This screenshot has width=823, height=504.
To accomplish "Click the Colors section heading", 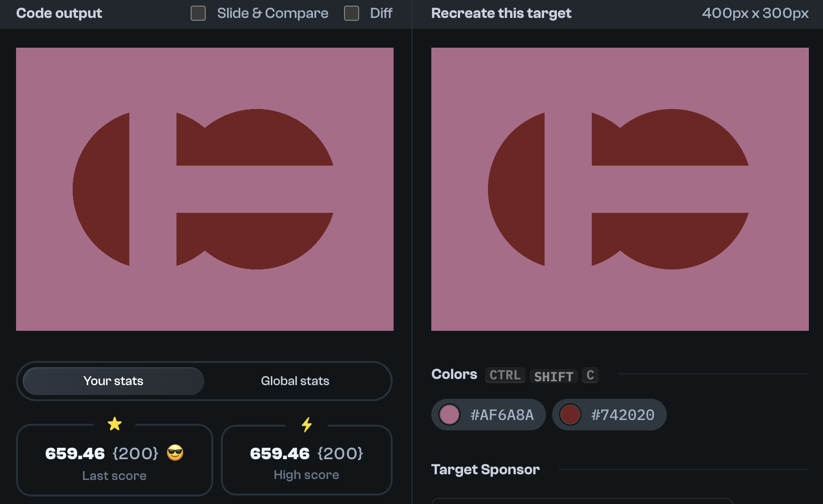I will click(454, 374).
